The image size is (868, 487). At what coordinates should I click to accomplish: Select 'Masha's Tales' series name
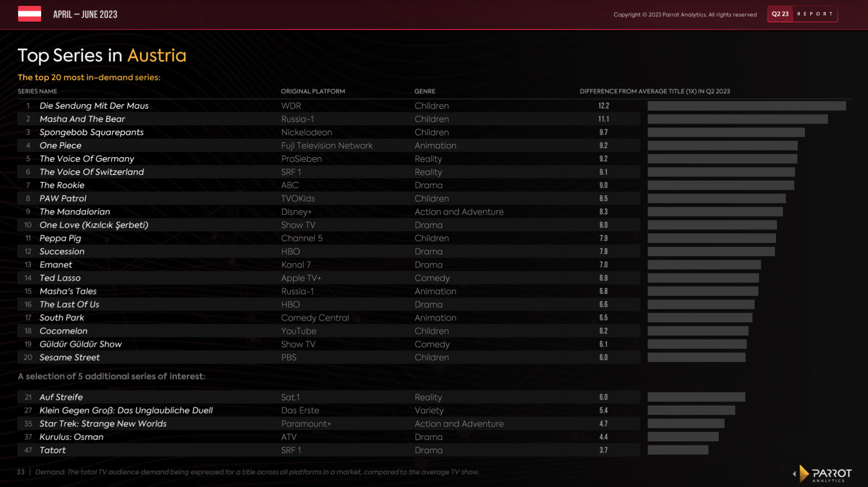[68, 291]
